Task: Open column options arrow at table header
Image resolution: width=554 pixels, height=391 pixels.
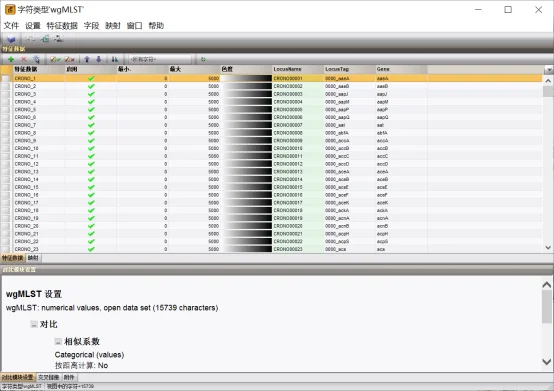Action: 549,70
